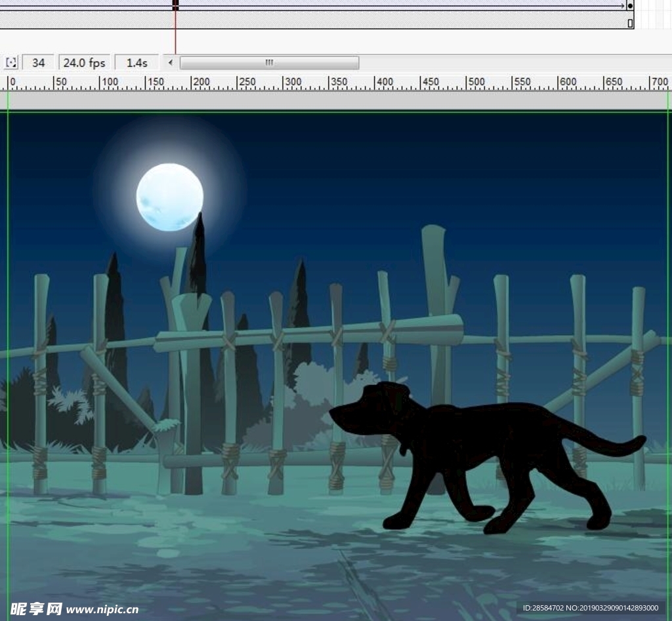Click the 1.4s elapsed time field
672x621 pixels.
click(x=136, y=63)
